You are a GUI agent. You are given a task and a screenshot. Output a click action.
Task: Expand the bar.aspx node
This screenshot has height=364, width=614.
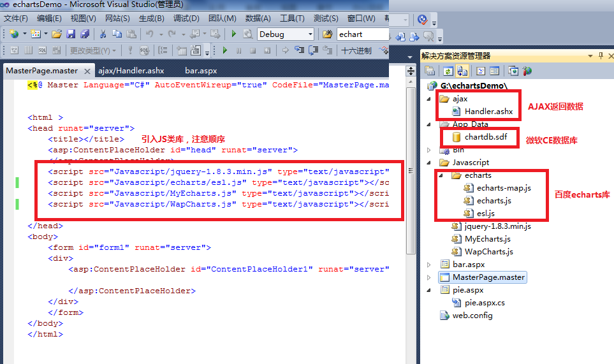coord(429,265)
